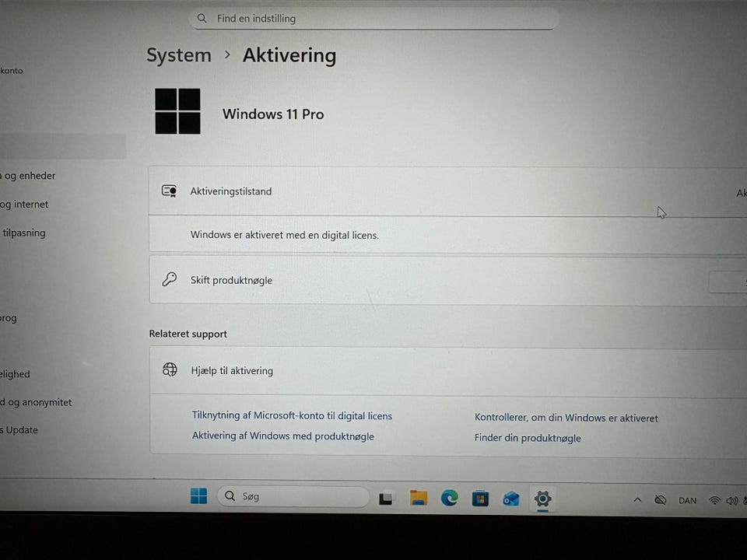Expand the Aktiveringstilstand row
Image resolution: width=747 pixels, height=560 pixels.
(x=447, y=191)
